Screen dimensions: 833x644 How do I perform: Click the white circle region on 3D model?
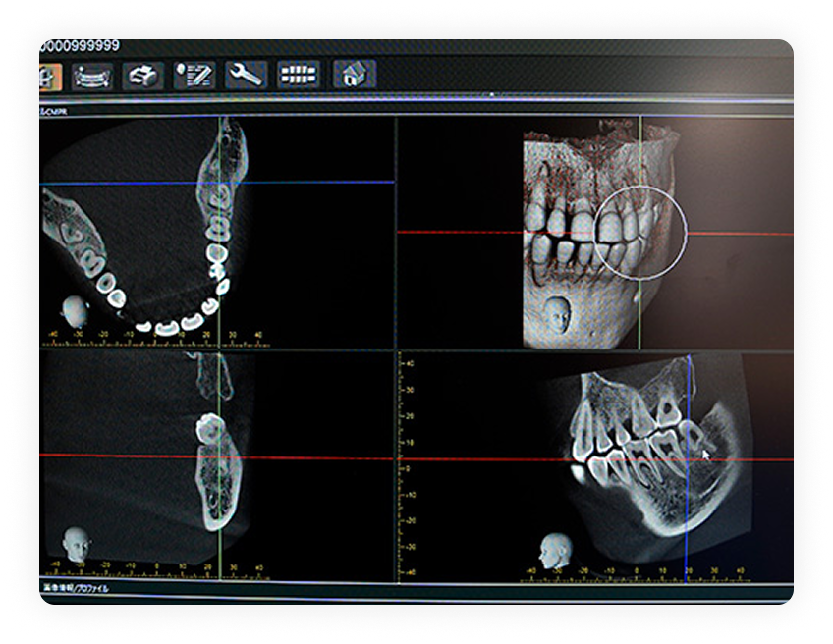(x=640, y=229)
